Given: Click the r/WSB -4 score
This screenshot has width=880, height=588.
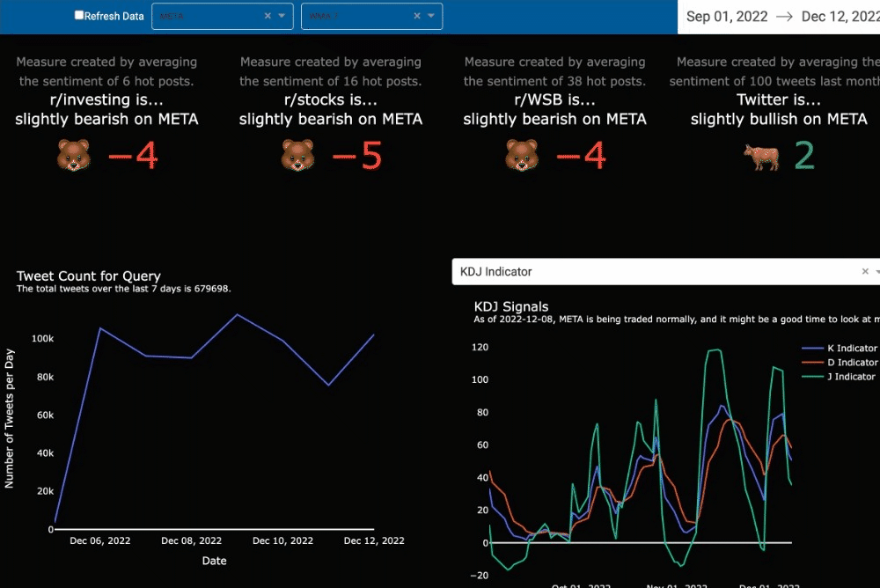Looking at the screenshot, I should click(581, 156).
